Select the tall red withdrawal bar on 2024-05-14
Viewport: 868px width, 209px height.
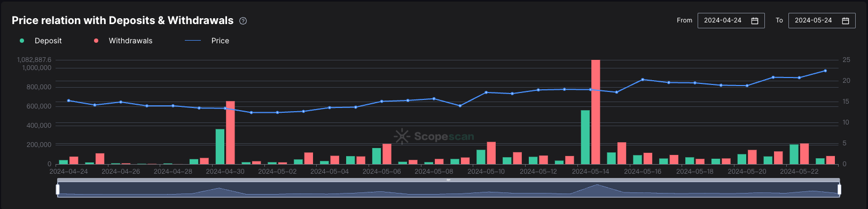click(596, 112)
